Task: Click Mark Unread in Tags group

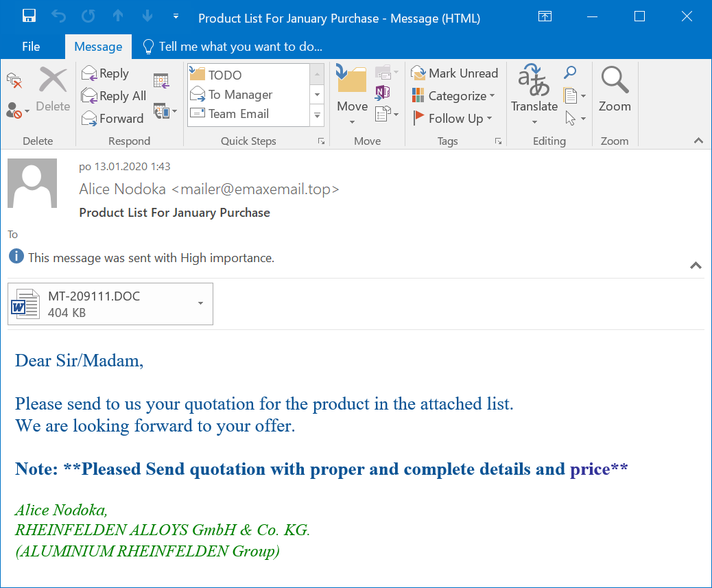Action: click(x=455, y=73)
